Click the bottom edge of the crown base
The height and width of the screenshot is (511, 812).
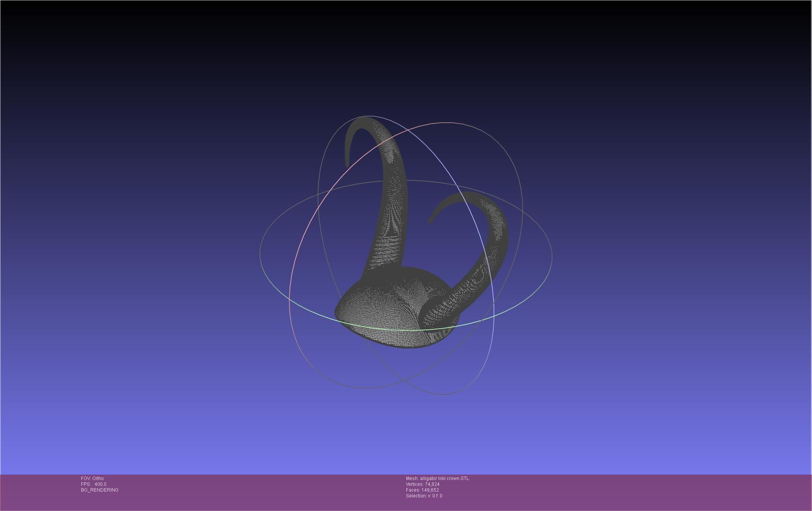coord(407,347)
